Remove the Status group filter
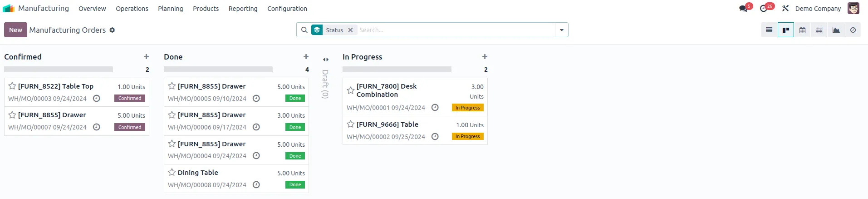This screenshot has height=199, width=868. click(350, 30)
